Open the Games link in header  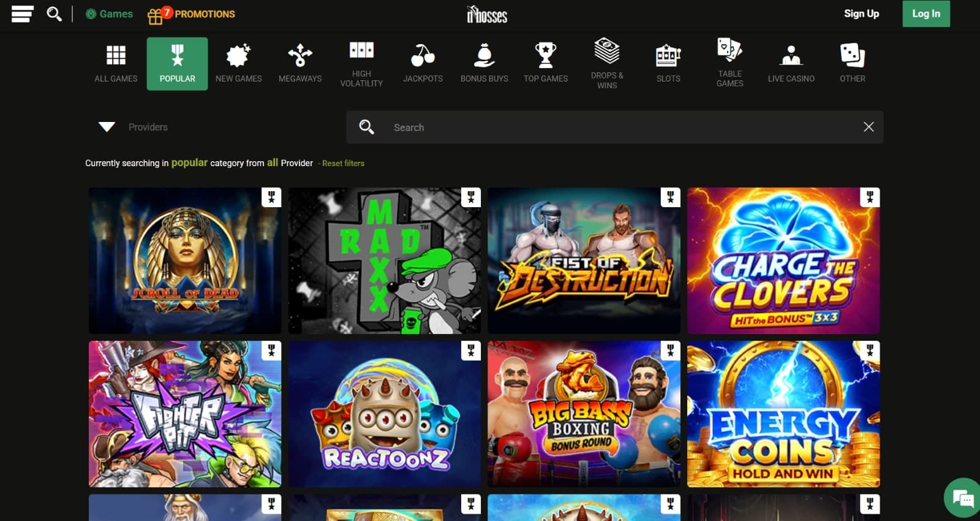[x=109, y=13]
